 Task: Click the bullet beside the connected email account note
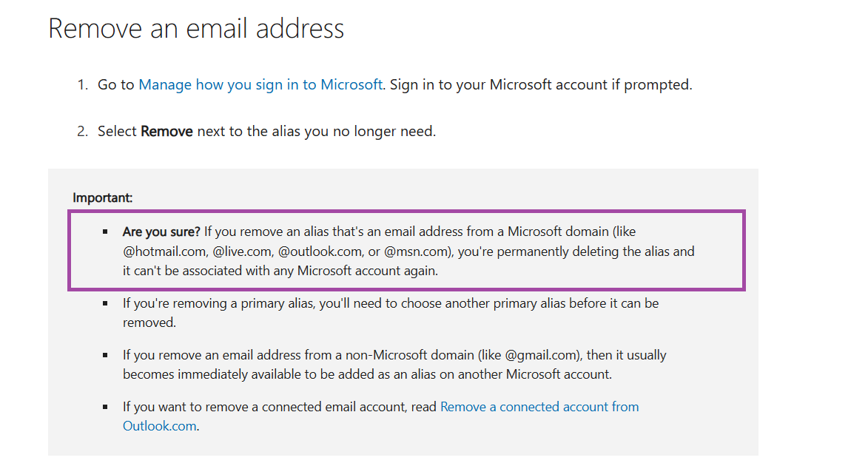(x=106, y=407)
